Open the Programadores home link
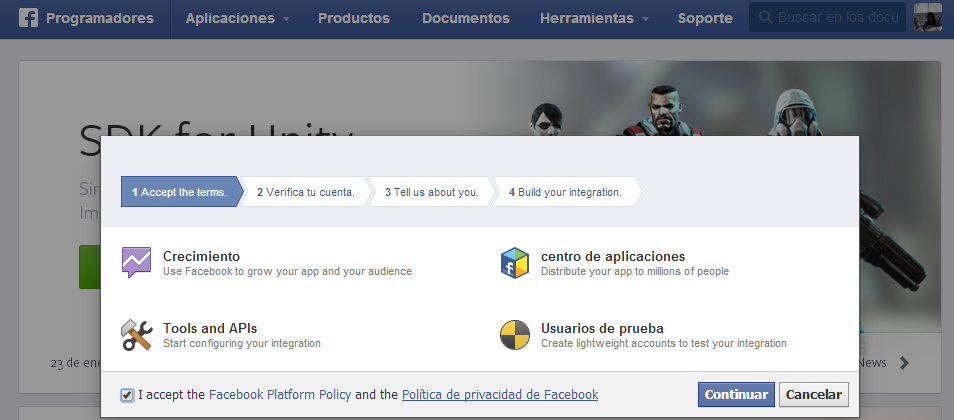Screen dimensions: 954x420 coord(100,18)
